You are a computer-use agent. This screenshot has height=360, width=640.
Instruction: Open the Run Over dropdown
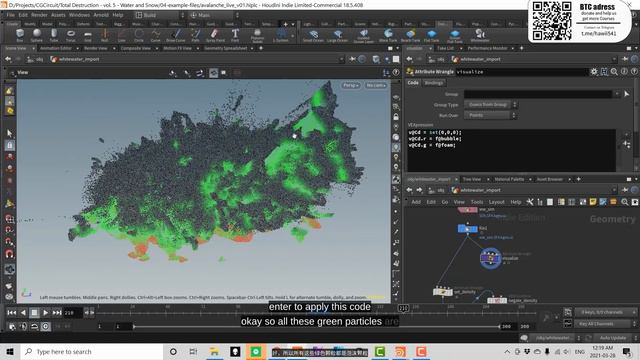(x=490, y=116)
